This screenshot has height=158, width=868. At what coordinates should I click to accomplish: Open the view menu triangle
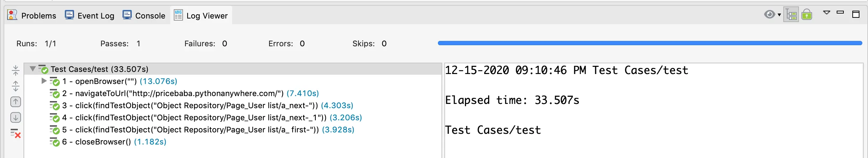pos(827,13)
